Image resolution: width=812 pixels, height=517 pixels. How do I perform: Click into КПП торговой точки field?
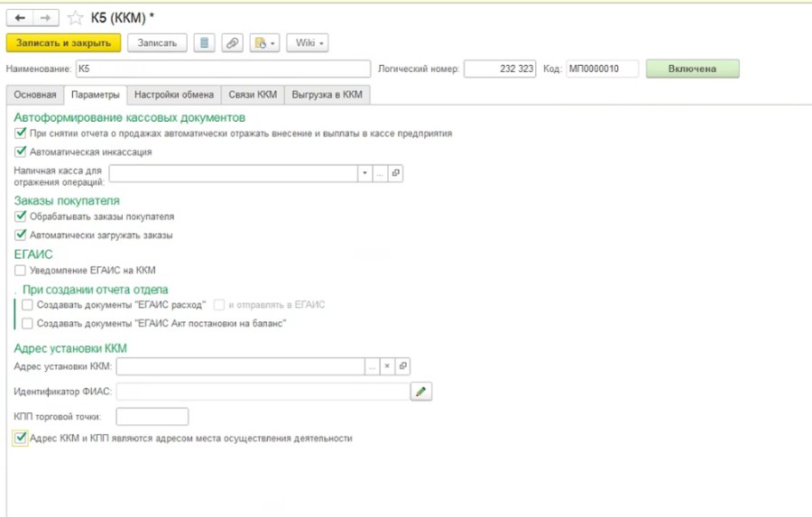152,416
